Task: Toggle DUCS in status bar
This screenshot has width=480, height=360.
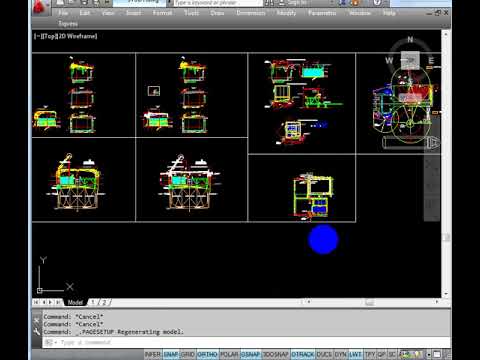Action: pos(324,354)
